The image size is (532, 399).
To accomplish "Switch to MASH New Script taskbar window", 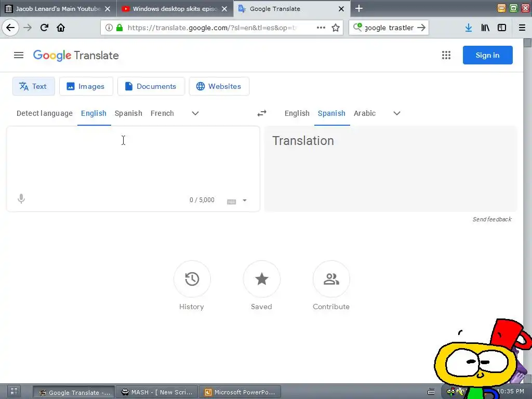I will pyautogui.click(x=157, y=392).
